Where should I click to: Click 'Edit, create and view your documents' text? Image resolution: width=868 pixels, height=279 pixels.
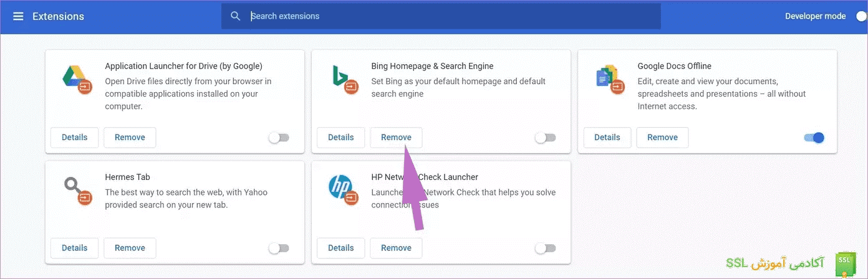pyautogui.click(x=721, y=93)
